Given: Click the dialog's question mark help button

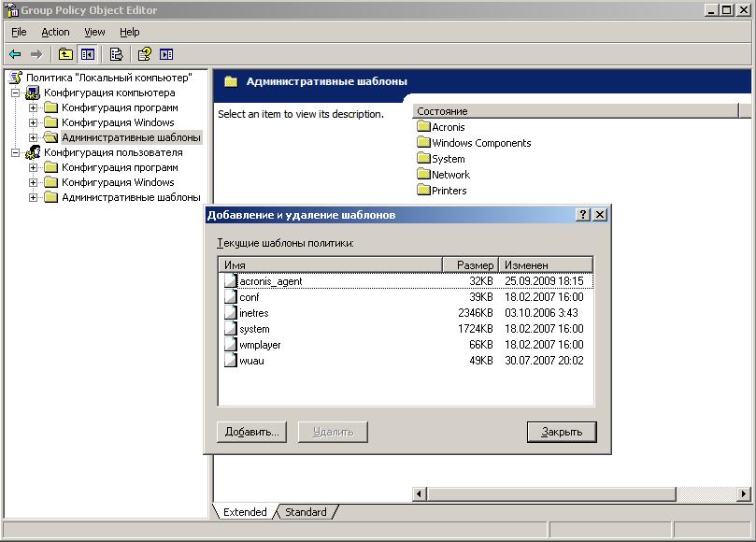Looking at the screenshot, I should click(583, 215).
